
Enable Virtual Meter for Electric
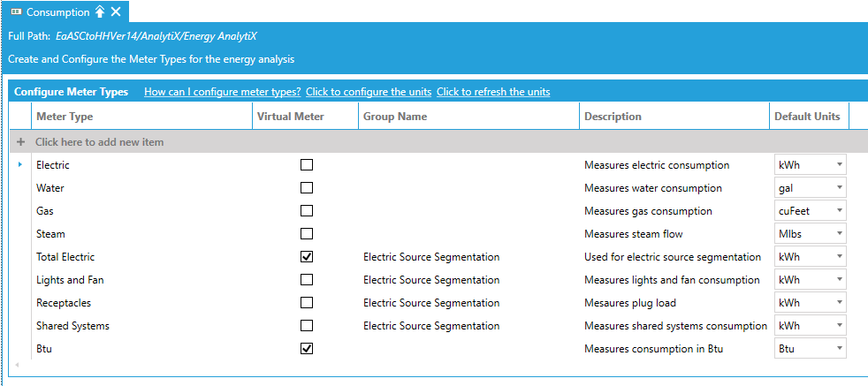click(307, 165)
